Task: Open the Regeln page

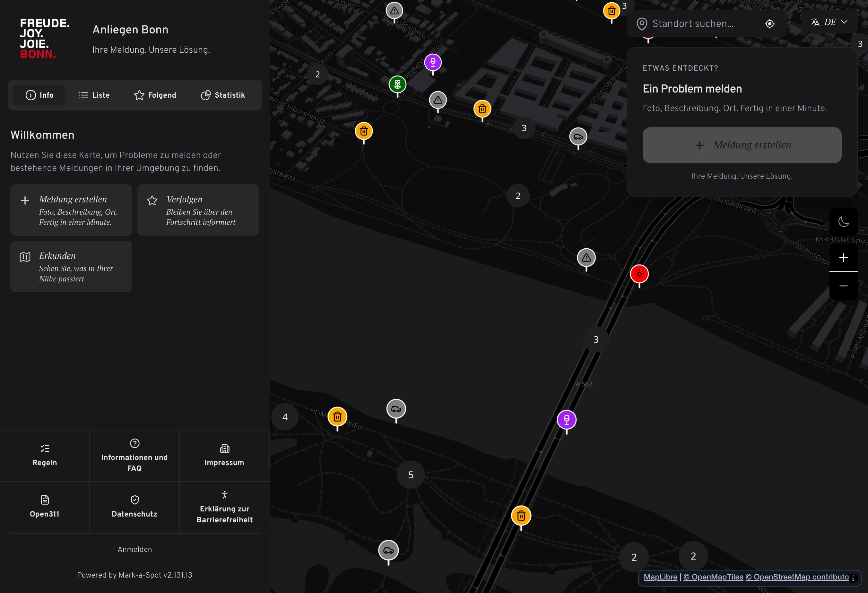Action: tap(44, 456)
